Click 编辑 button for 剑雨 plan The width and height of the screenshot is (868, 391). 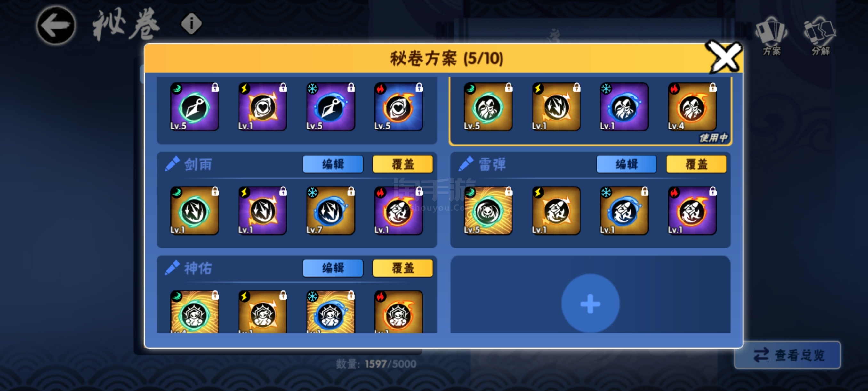click(333, 164)
